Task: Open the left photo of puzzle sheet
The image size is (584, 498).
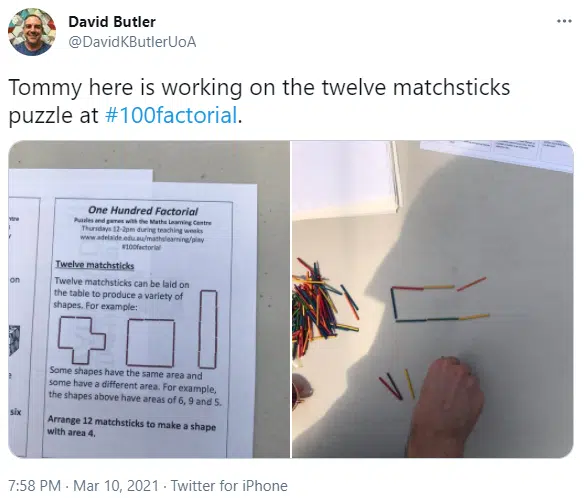Action: [x=149, y=299]
